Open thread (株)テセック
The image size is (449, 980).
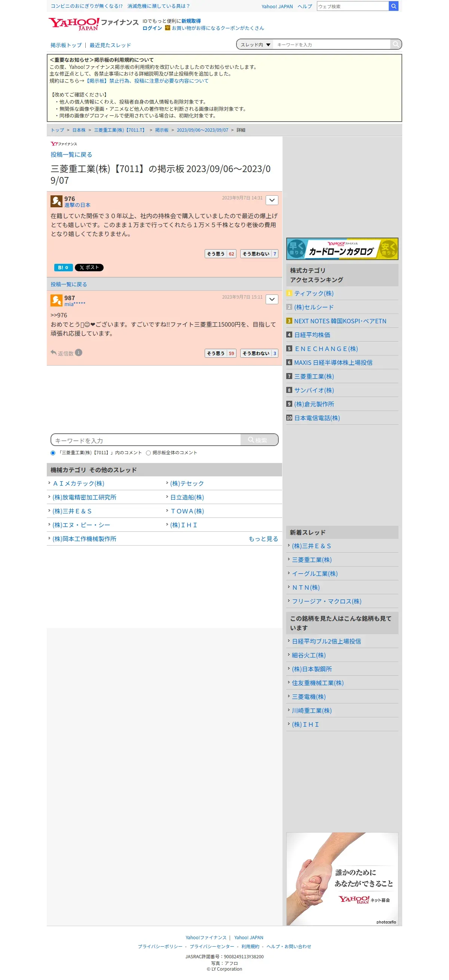pos(187,483)
